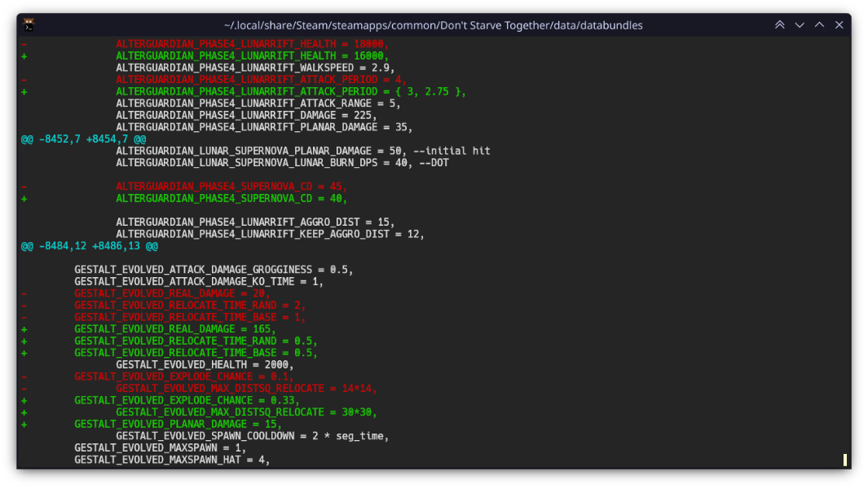Image resolution: width=868 pixels, height=489 pixels.
Task: Click the added ATTACK_PERIOD = { 3, 2.75 } line
Action: click(290, 91)
